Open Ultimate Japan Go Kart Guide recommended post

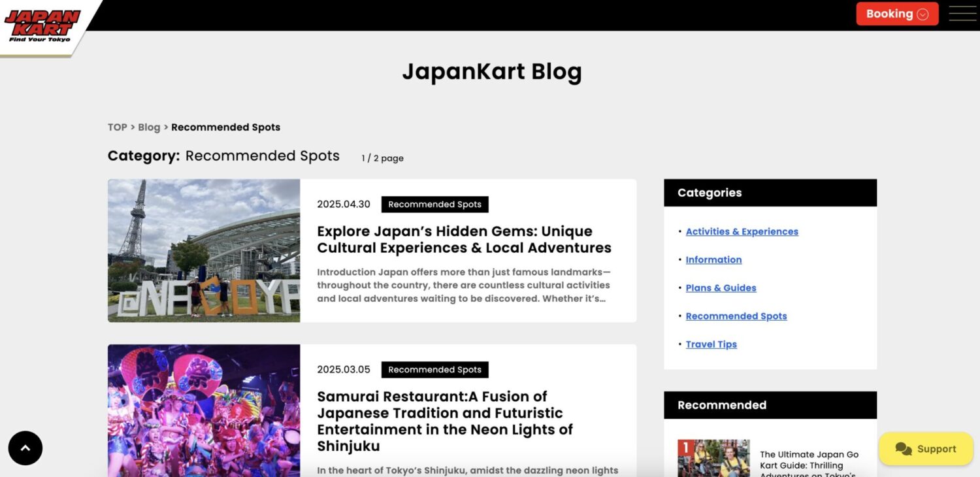coord(809,464)
